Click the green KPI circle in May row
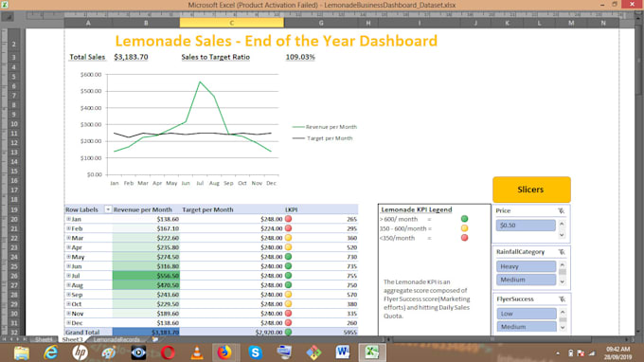This screenshot has width=644, height=362. [288, 257]
